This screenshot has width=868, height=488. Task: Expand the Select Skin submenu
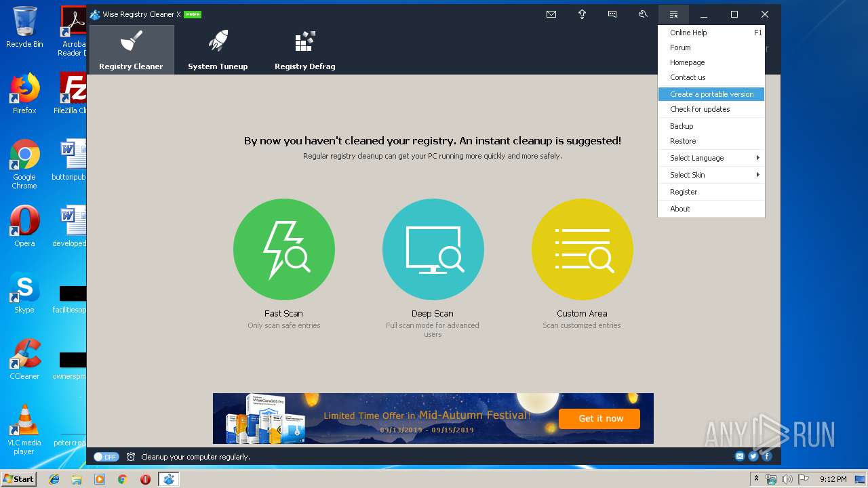coord(711,175)
